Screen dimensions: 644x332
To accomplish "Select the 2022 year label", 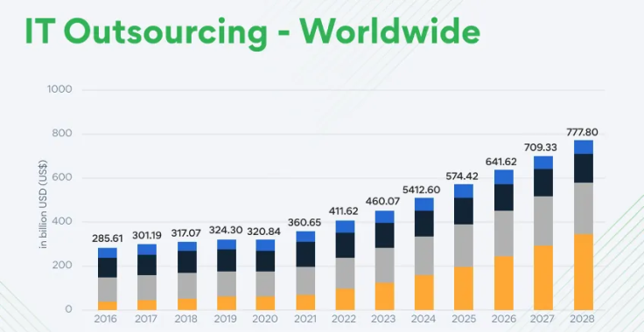I will tap(345, 319).
